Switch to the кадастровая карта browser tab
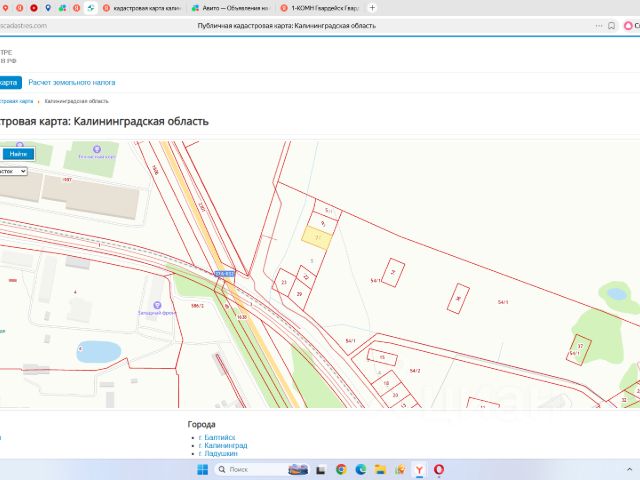The height and width of the screenshot is (480, 640). (x=142, y=8)
